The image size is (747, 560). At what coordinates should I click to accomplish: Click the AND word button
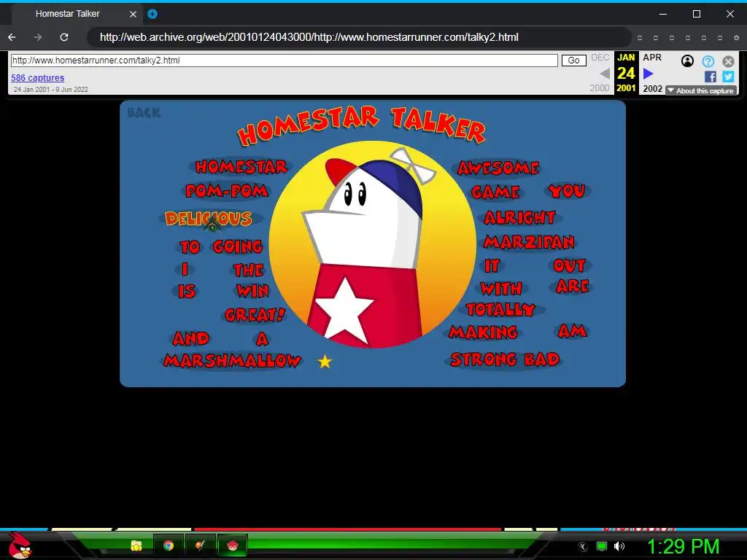pyautogui.click(x=190, y=338)
